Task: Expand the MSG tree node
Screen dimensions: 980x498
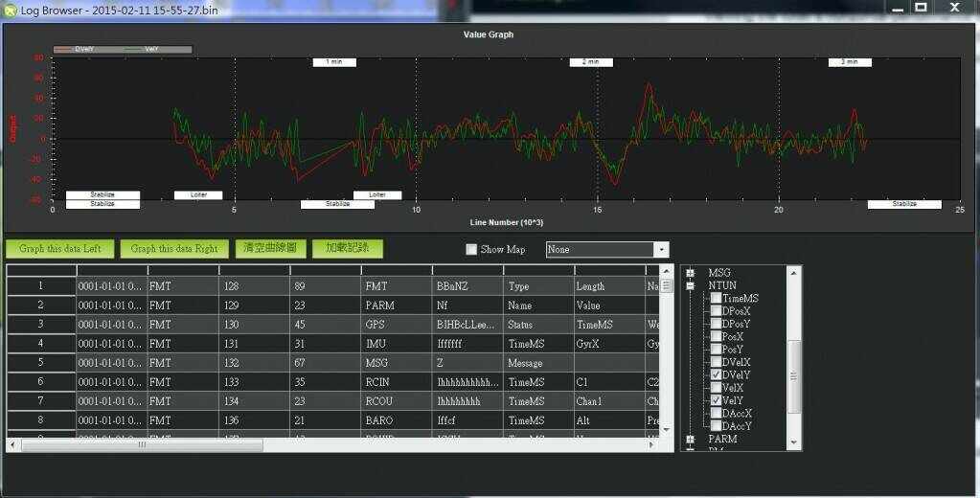Action: (690, 273)
